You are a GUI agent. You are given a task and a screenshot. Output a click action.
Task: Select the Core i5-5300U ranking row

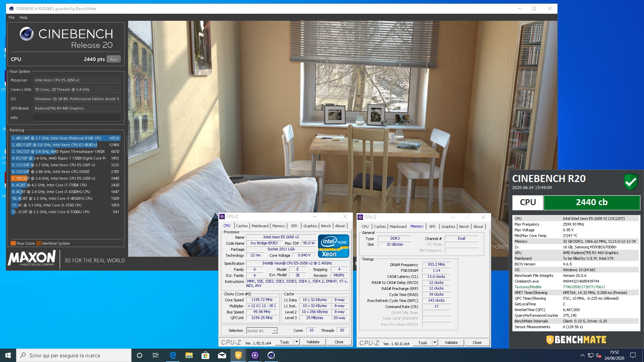coord(65,212)
